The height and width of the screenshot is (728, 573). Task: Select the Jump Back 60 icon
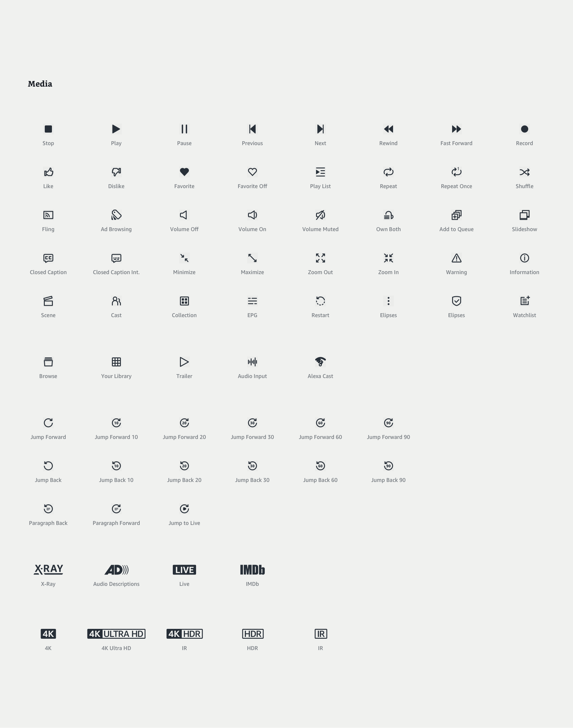click(x=321, y=466)
